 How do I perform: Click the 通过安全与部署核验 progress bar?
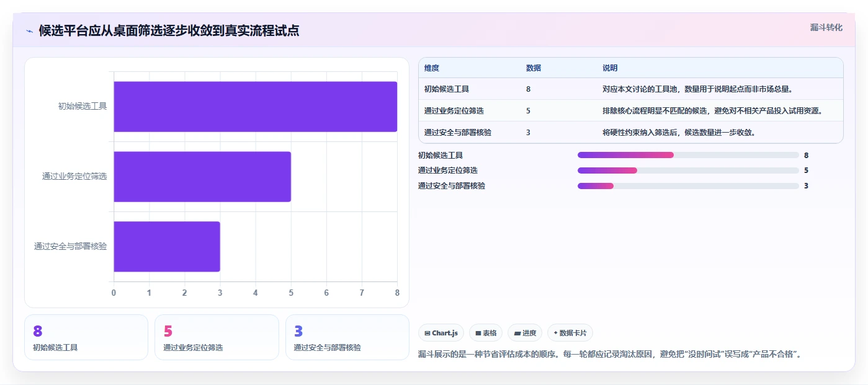688,186
